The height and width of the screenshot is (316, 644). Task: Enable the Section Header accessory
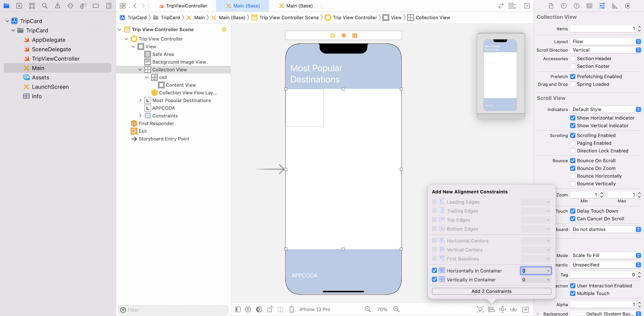(573, 59)
